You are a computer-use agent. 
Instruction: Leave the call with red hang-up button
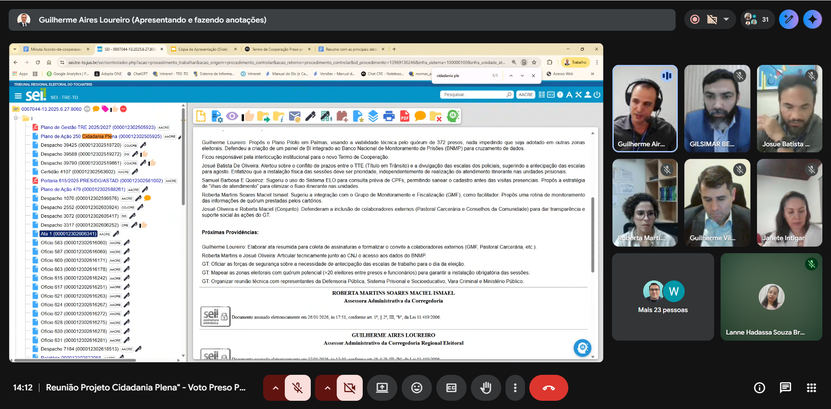coord(549,388)
